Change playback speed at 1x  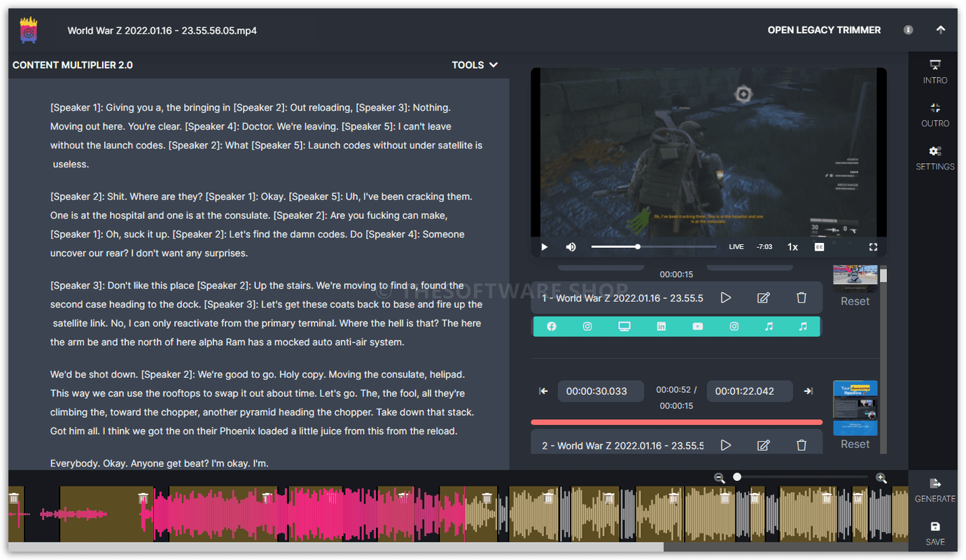[792, 247]
